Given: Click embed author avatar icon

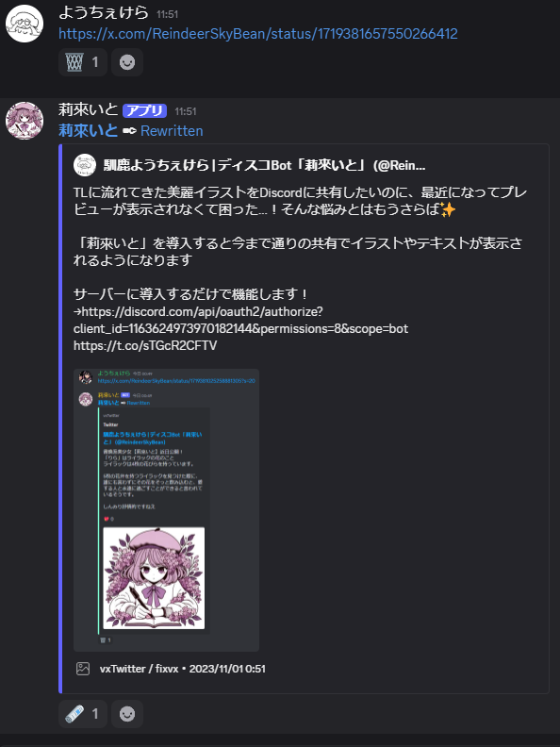Looking at the screenshot, I should pyautogui.click(x=85, y=165).
